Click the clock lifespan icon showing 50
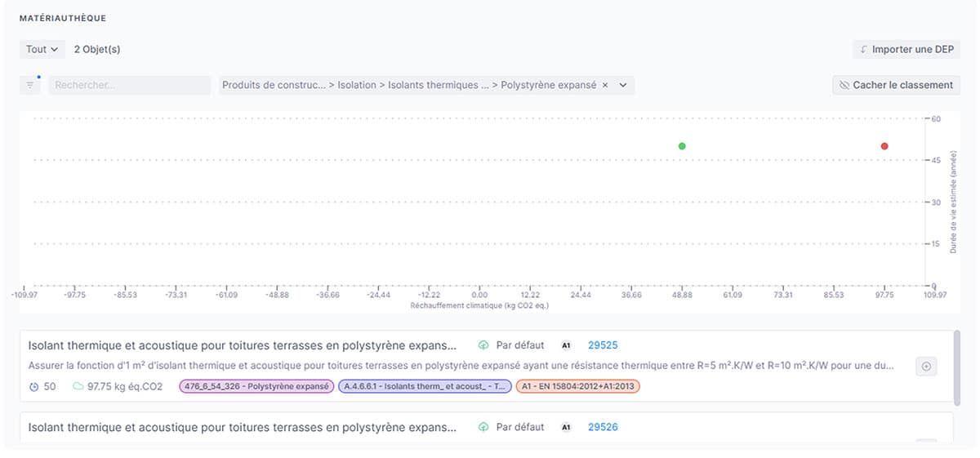The image size is (980, 458). (33, 386)
